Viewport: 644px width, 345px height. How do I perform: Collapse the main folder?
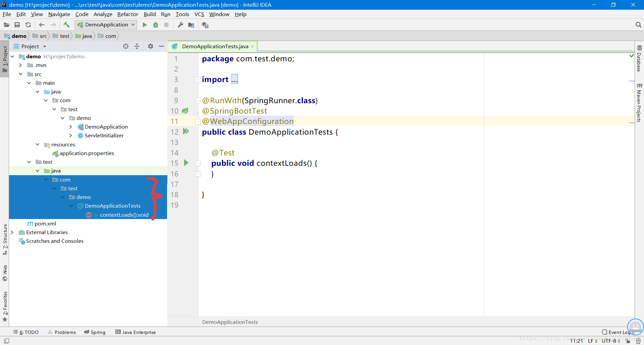pyautogui.click(x=29, y=83)
